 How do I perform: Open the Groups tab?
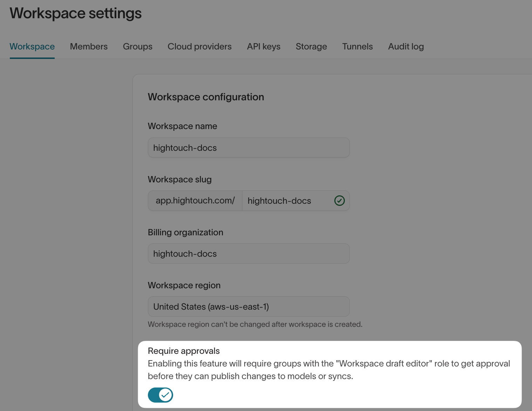pyautogui.click(x=137, y=47)
